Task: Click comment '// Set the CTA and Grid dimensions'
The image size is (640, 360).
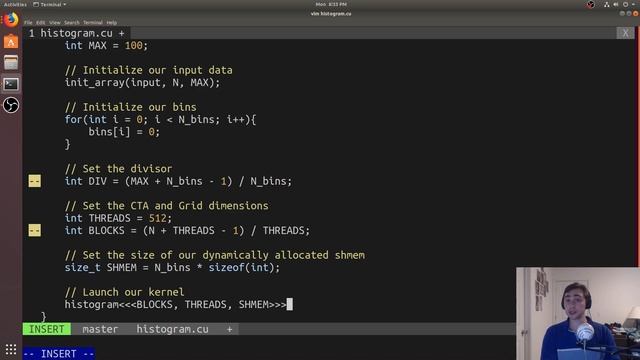Action: (x=167, y=206)
